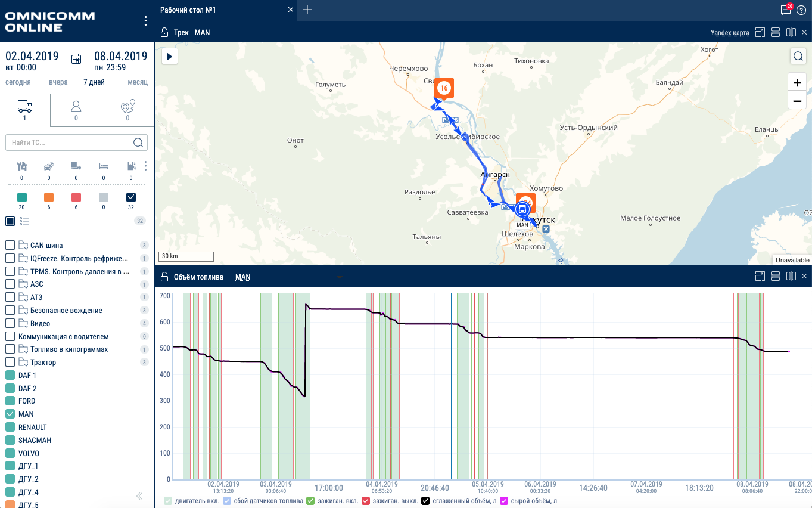
Task: Open the Yandex карта map provider selector
Action: point(729,32)
